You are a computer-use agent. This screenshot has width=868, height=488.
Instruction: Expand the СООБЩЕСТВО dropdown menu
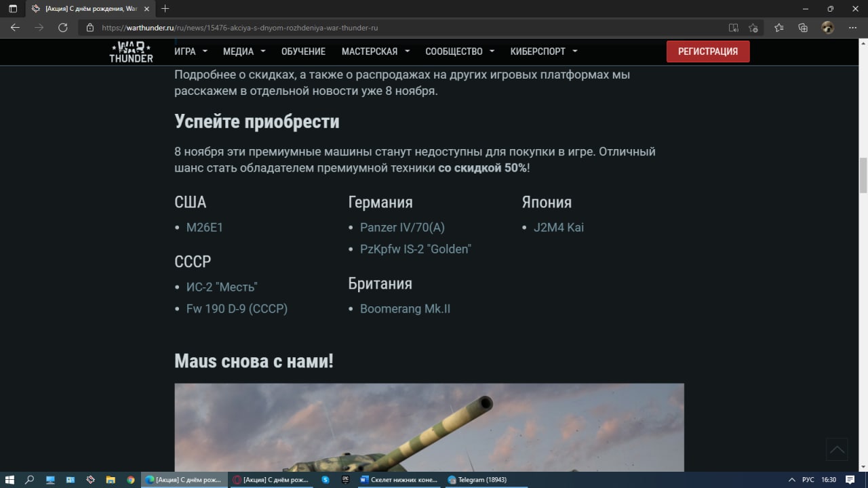(x=460, y=52)
